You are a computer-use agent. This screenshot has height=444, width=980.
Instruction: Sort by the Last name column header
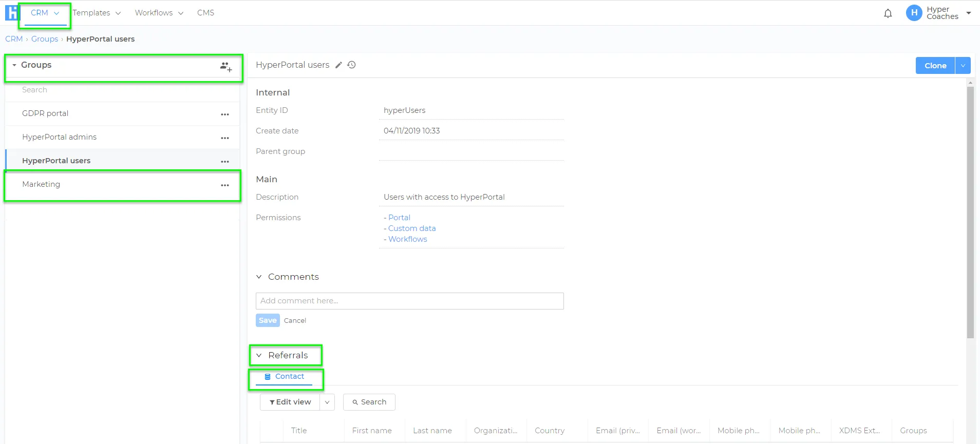pyautogui.click(x=432, y=431)
